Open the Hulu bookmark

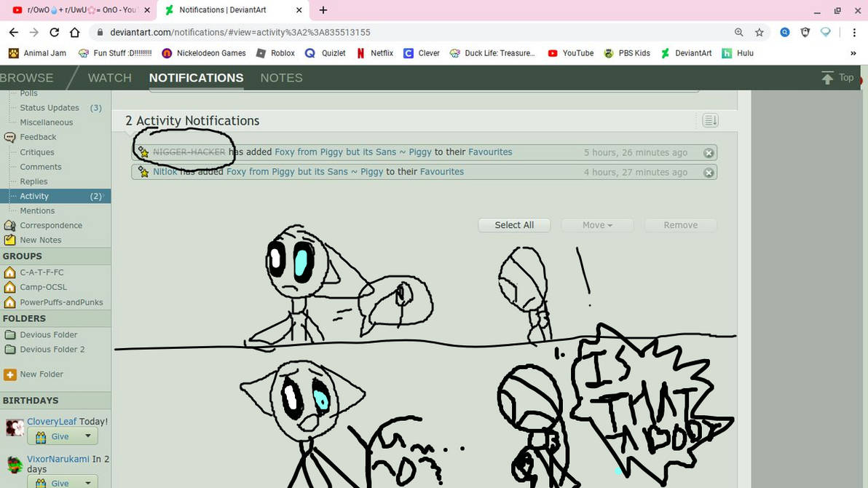738,53
